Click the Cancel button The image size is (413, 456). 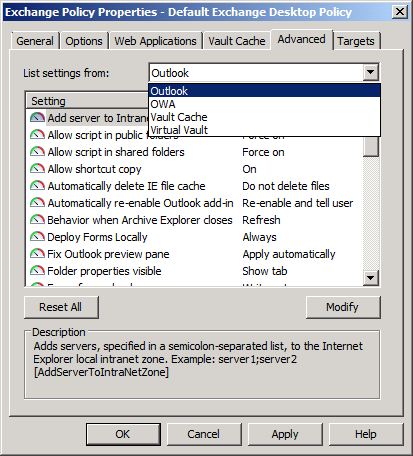[x=204, y=434]
